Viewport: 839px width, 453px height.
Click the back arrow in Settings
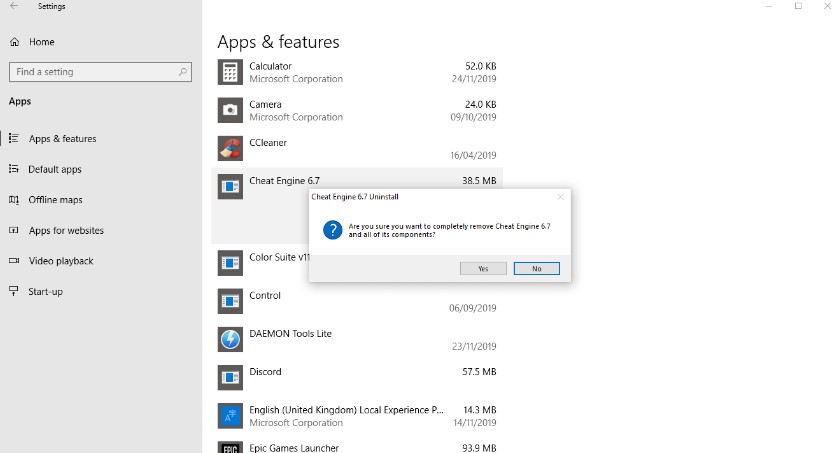pyautogui.click(x=14, y=6)
